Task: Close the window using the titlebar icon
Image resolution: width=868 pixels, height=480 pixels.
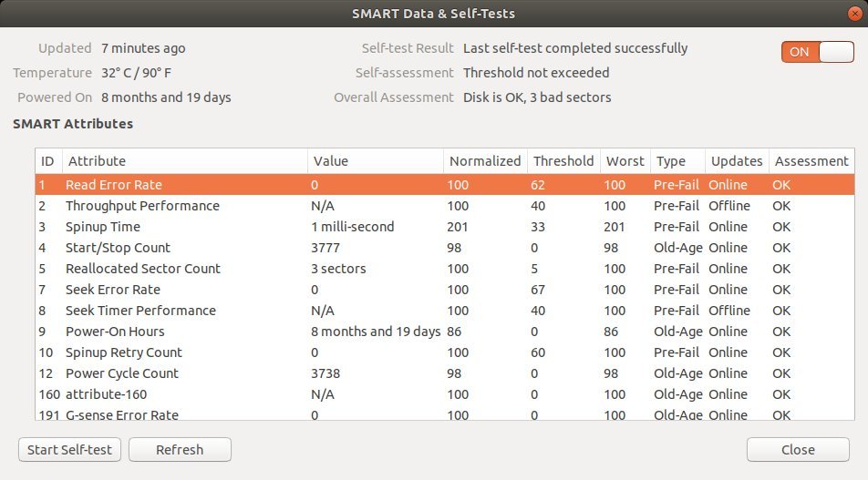Action: tap(850, 14)
